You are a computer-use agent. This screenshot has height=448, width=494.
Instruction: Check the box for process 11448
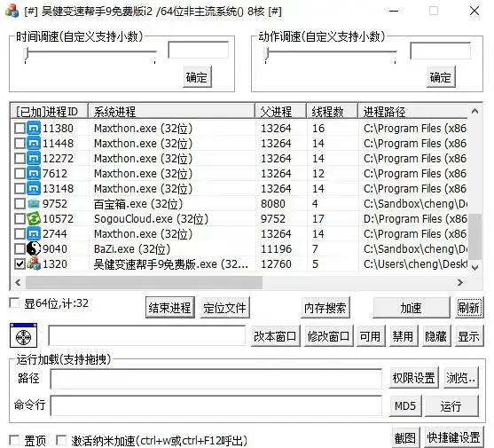coord(20,144)
